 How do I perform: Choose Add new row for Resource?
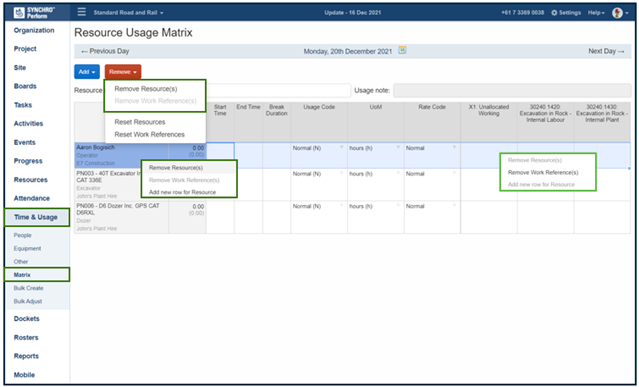pyautogui.click(x=182, y=192)
